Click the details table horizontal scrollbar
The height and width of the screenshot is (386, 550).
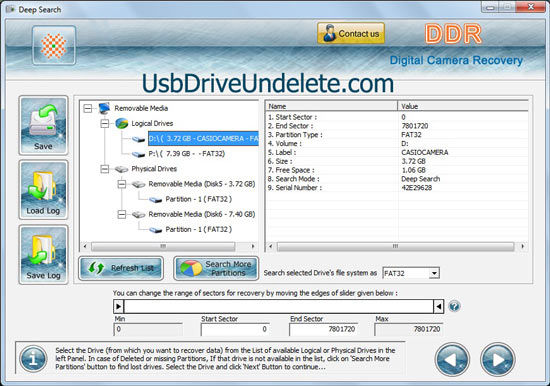[395, 246]
